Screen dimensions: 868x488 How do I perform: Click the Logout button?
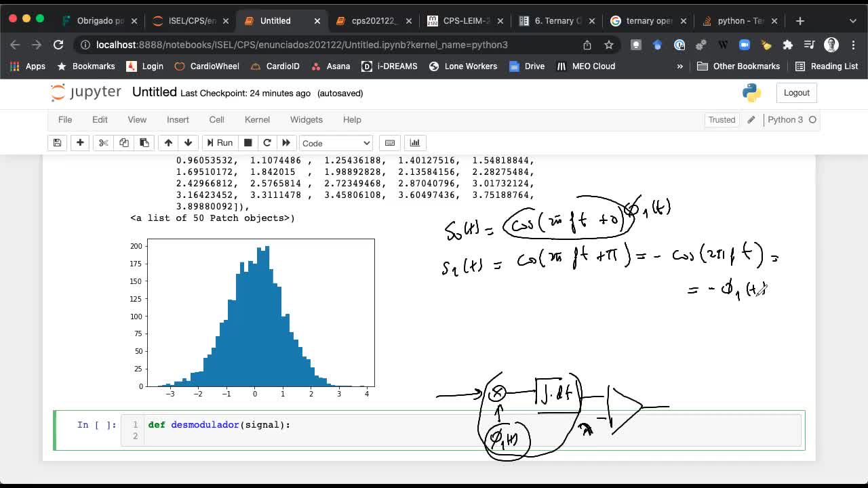click(797, 93)
